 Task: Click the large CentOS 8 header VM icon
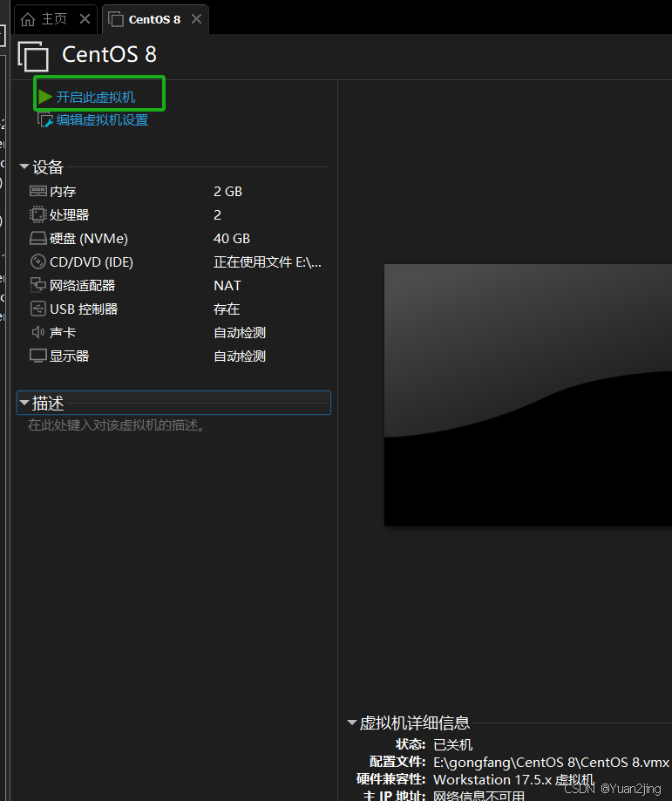(x=33, y=56)
